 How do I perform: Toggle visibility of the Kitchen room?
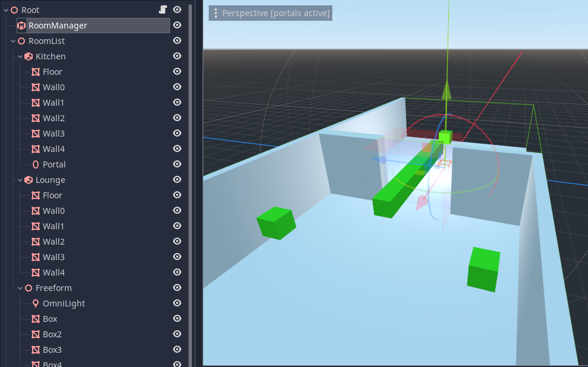click(177, 56)
